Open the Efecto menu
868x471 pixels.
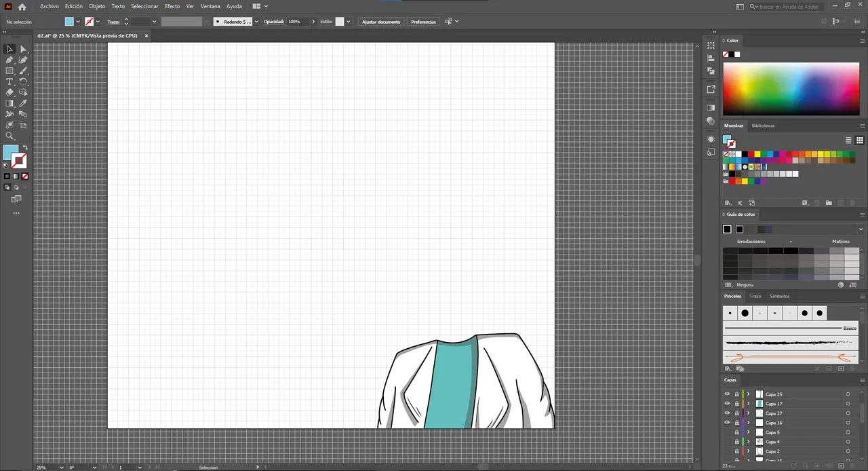pos(172,6)
